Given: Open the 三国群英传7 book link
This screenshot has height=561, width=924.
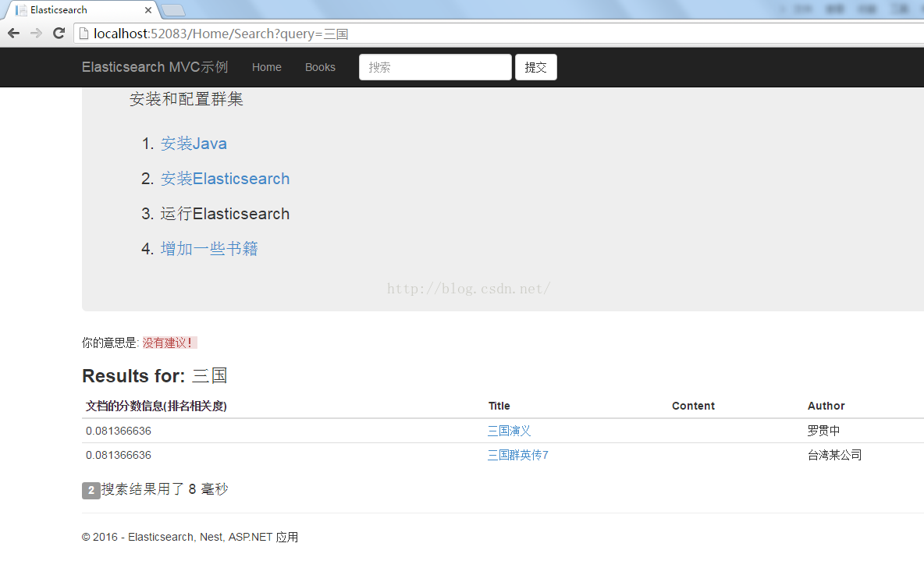Looking at the screenshot, I should (518, 455).
